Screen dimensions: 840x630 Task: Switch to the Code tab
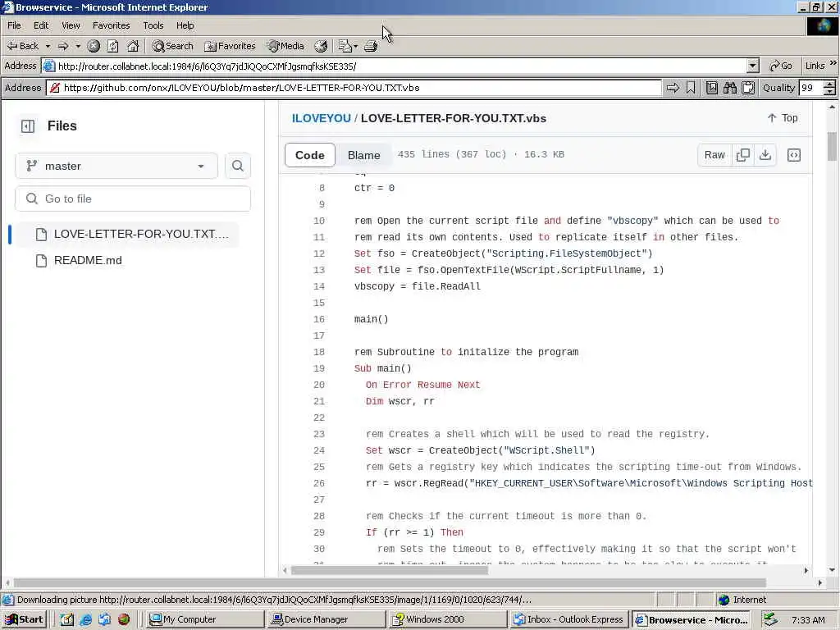(309, 155)
